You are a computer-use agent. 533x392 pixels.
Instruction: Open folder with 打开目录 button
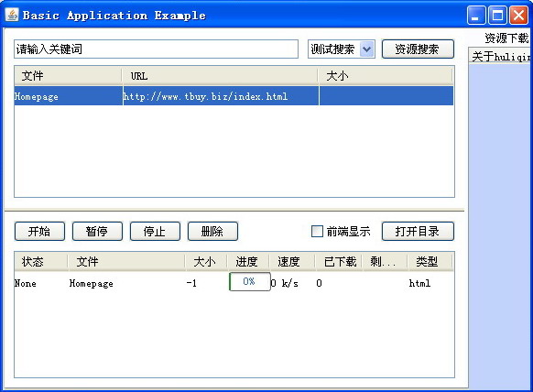click(x=418, y=232)
